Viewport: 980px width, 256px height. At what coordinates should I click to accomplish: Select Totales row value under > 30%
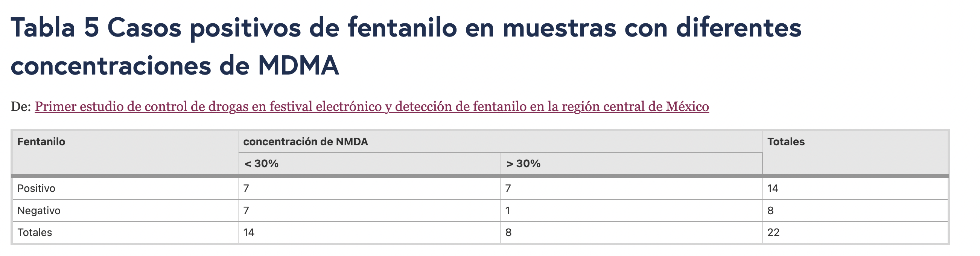(x=508, y=232)
